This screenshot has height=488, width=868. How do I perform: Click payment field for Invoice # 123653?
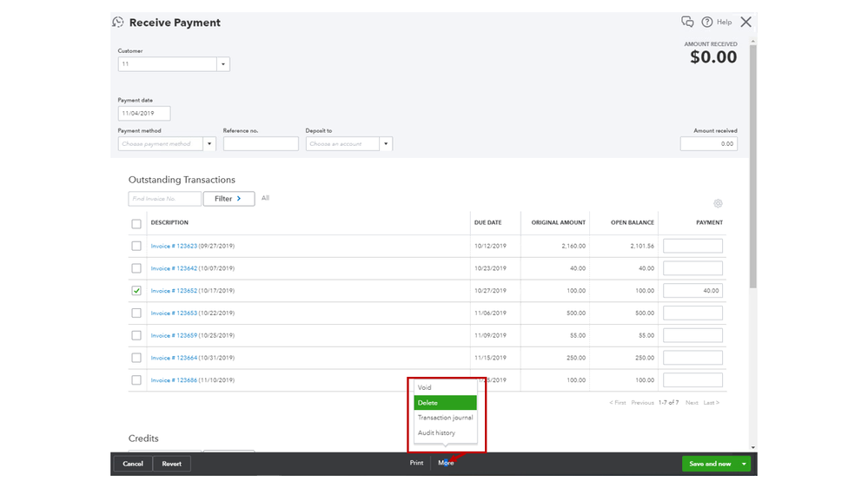coord(692,313)
